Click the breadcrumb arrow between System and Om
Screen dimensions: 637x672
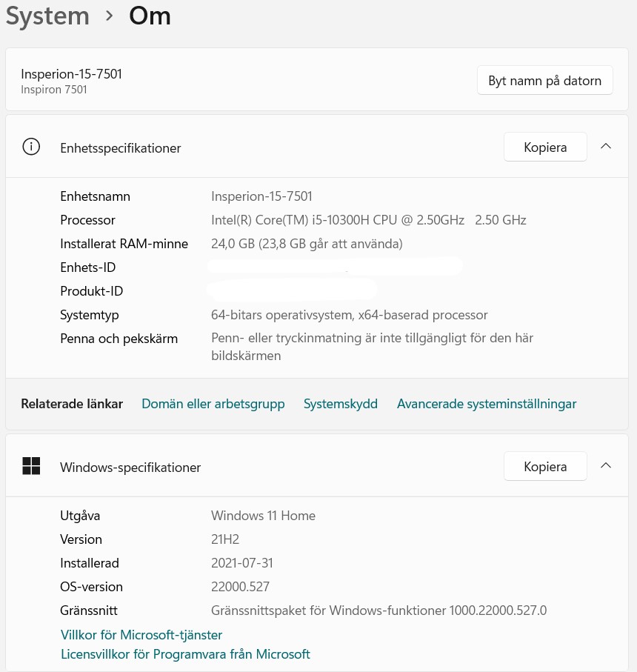click(x=109, y=16)
